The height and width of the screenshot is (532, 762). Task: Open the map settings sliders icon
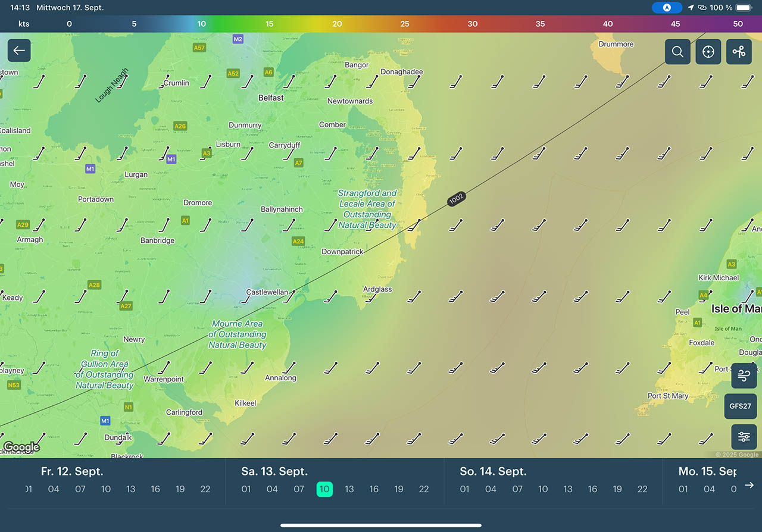pos(744,437)
